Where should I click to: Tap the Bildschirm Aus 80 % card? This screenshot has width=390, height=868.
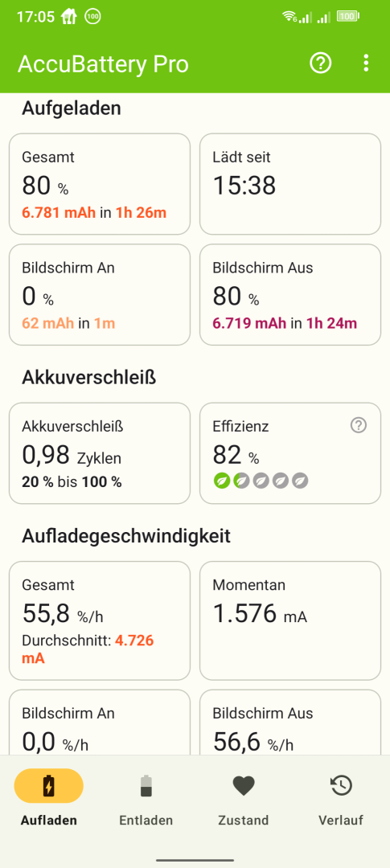pyautogui.click(x=290, y=294)
